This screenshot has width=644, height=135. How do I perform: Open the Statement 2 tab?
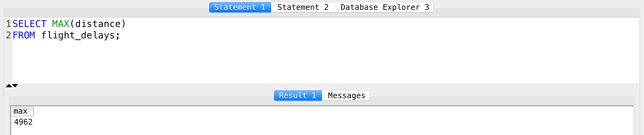pos(303,7)
